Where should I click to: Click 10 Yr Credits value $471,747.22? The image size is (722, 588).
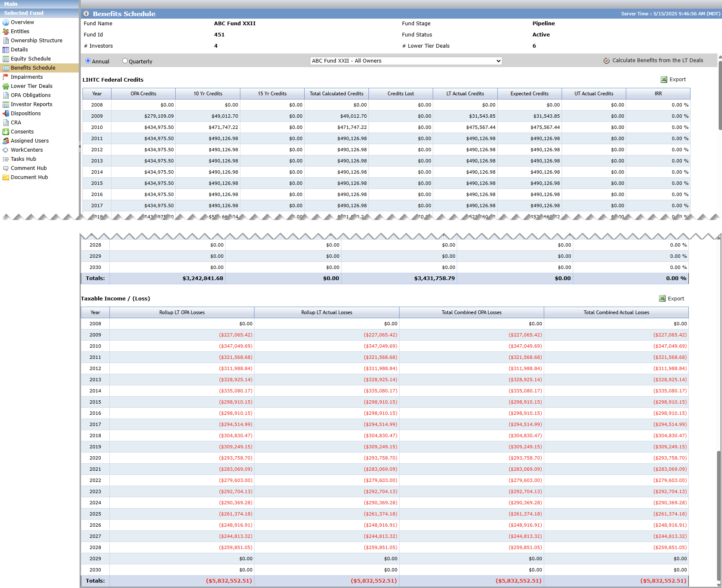223,127
